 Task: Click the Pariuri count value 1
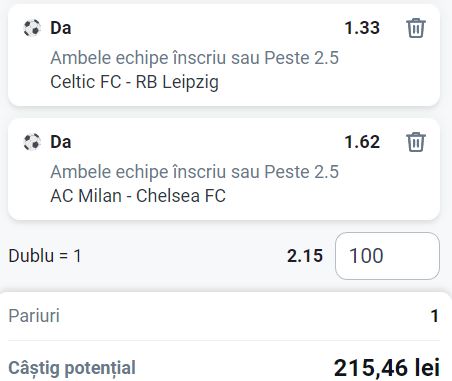click(435, 316)
